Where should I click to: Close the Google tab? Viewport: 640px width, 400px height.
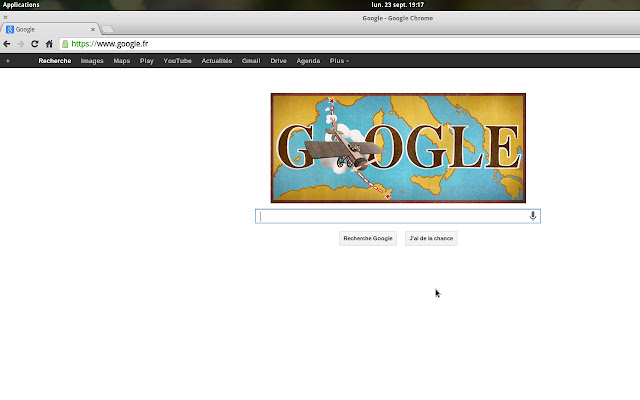[x=93, y=29]
